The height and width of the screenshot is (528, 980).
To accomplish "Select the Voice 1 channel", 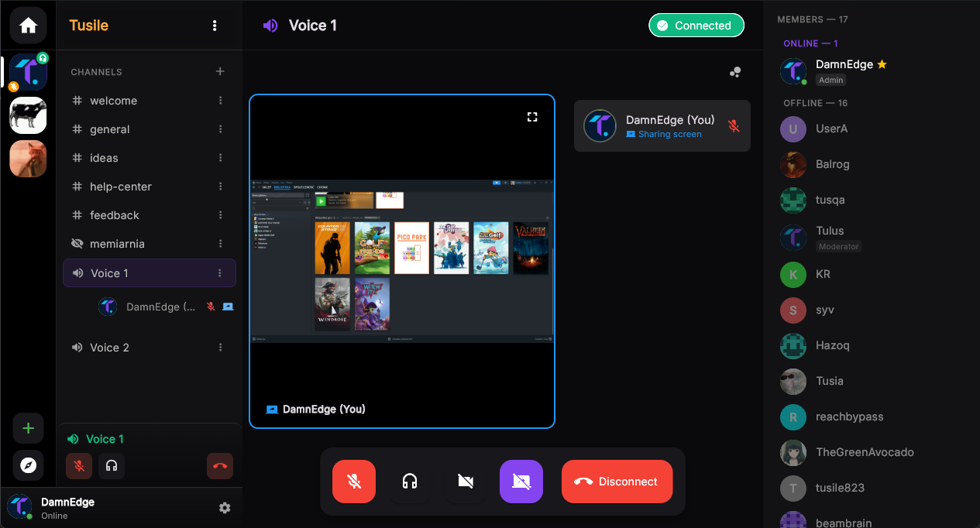I will coord(149,273).
